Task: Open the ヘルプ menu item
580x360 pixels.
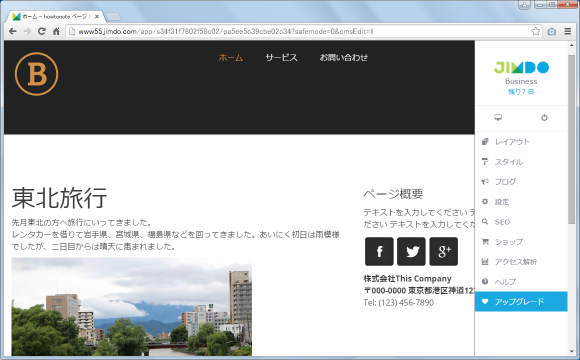Action: [x=521, y=282]
